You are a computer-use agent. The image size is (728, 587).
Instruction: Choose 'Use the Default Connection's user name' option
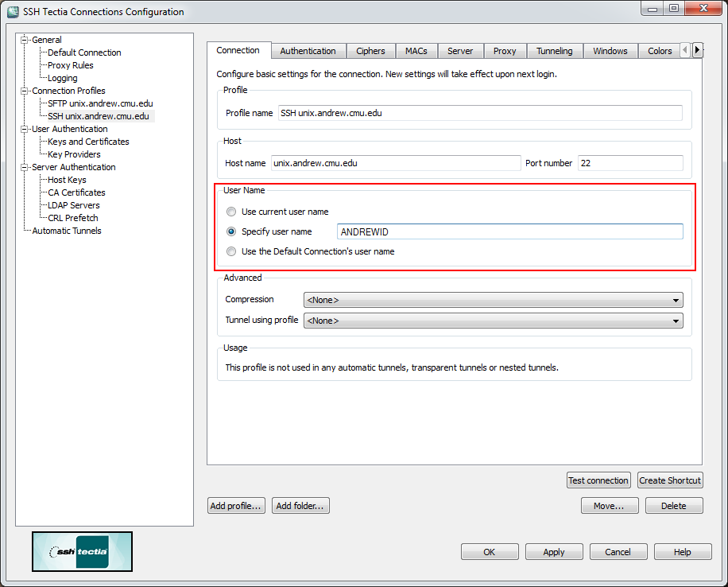pos(231,251)
